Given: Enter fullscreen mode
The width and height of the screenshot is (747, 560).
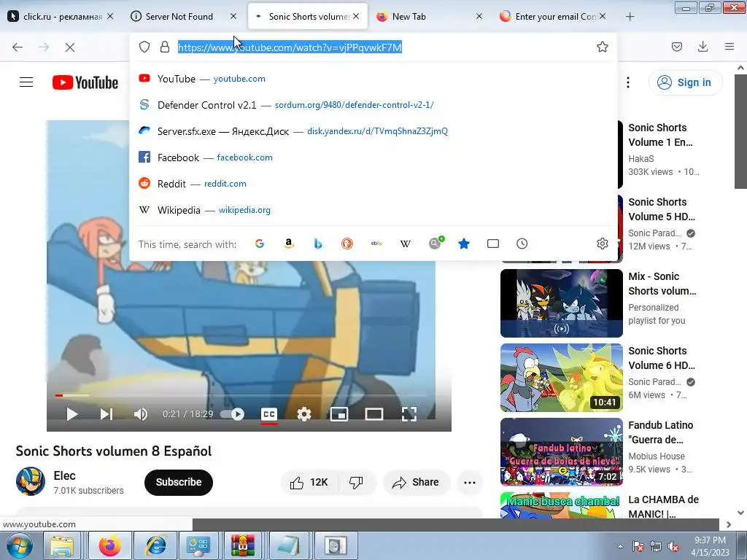Looking at the screenshot, I should pos(409,414).
